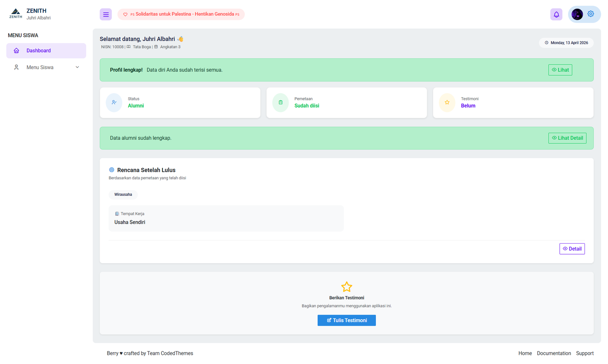Open Documentation footer link
The image size is (608, 364).
coord(554,353)
